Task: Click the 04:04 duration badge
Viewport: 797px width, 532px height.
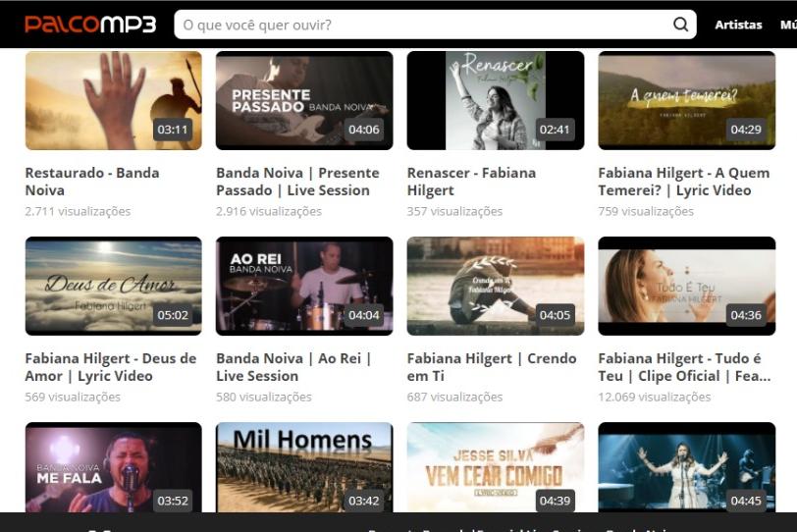Action: tap(363, 315)
